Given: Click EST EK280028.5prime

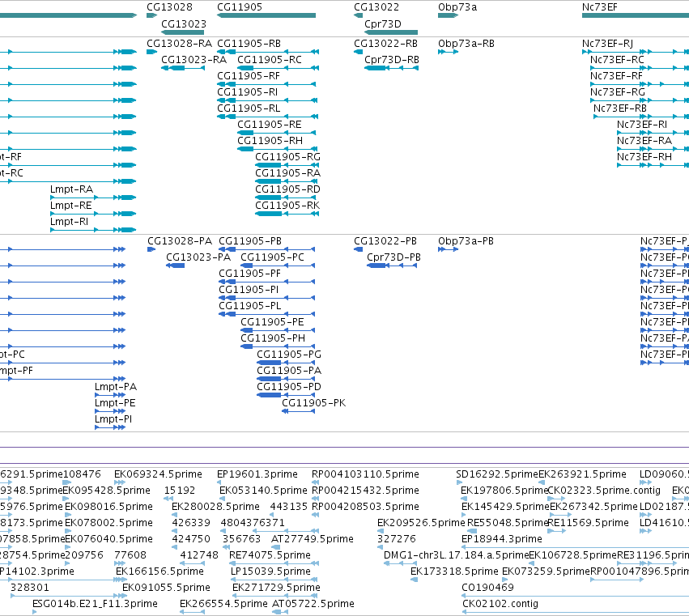Looking at the screenshot, I should click(215, 507).
